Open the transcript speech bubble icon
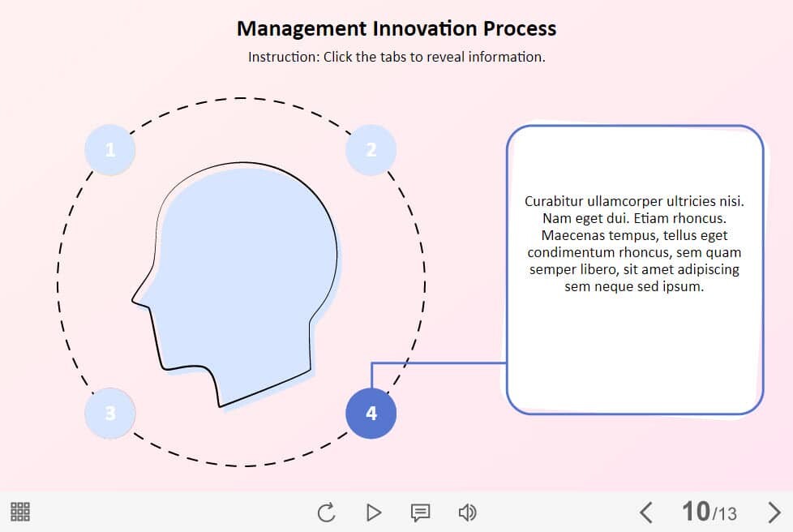Viewport: 793px width, 532px height. (420, 513)
